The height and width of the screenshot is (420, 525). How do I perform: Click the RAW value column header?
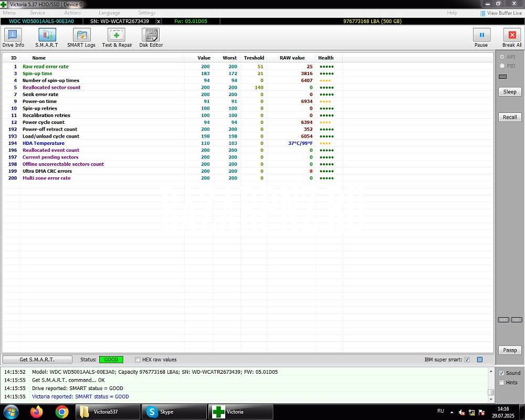[292, 58]
